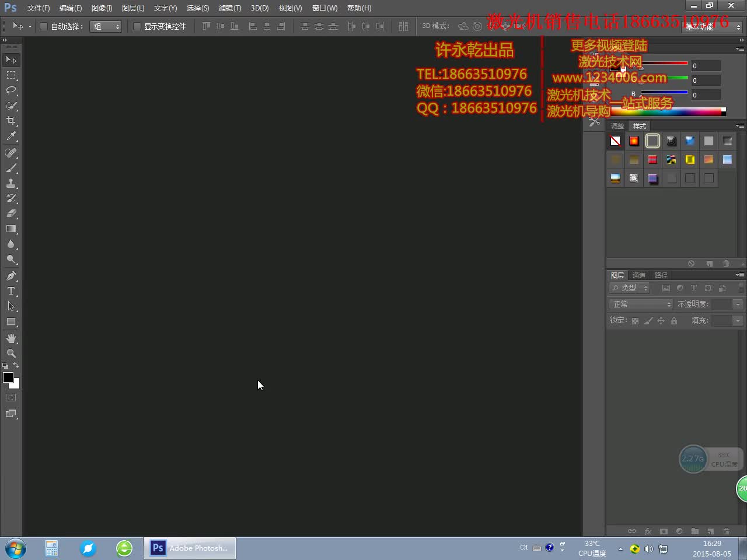The image size is (747, 560).
Task: Open the 路径 tab
Action: pyautogui.click(x=661, y=275)
